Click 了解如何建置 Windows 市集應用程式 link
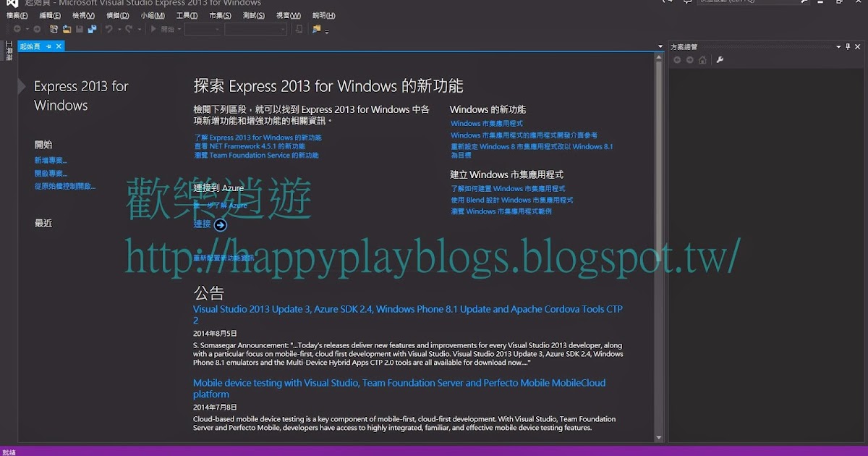868x456 pixels. (508, 189)
